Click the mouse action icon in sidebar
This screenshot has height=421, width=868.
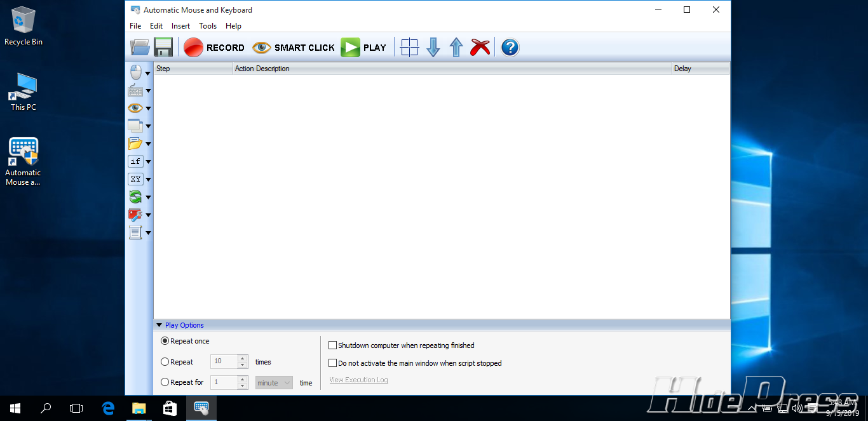(x=135, y=72)
